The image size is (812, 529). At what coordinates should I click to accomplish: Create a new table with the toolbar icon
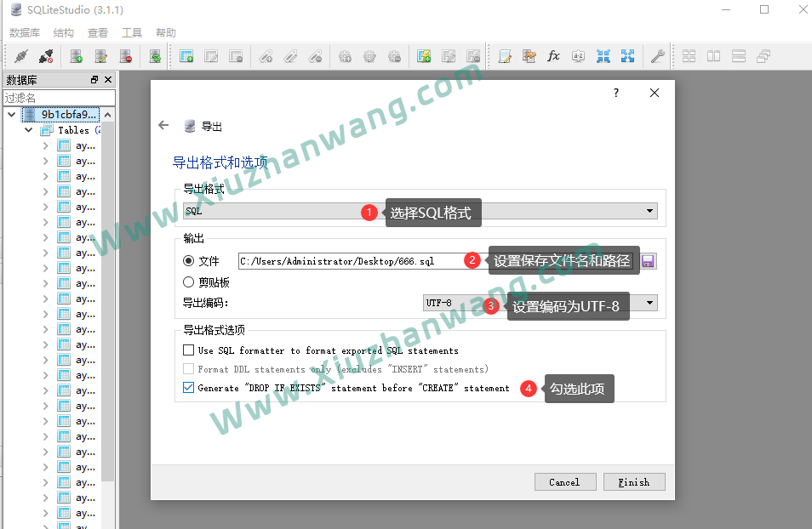click(186, 55)
